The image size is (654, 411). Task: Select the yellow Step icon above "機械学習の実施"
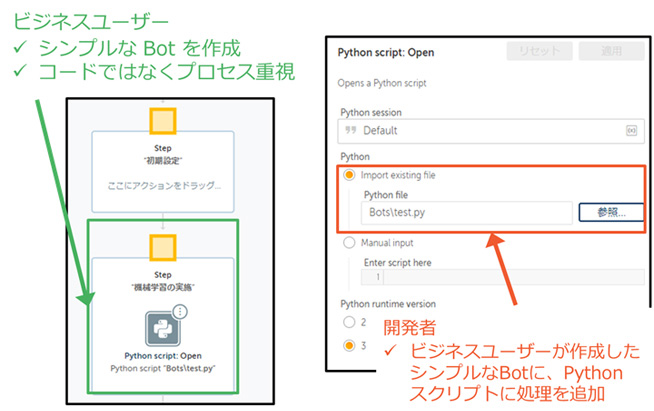(x=162, y=244)
